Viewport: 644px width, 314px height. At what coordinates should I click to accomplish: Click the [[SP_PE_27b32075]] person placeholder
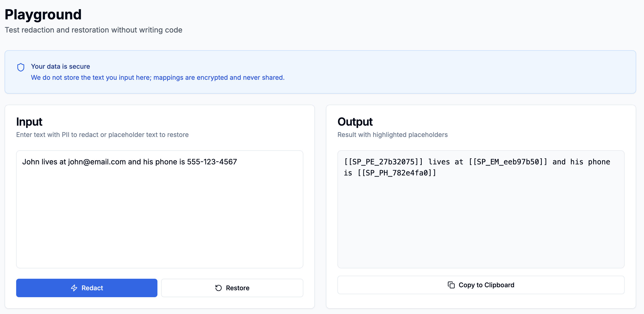coord(383,162)
